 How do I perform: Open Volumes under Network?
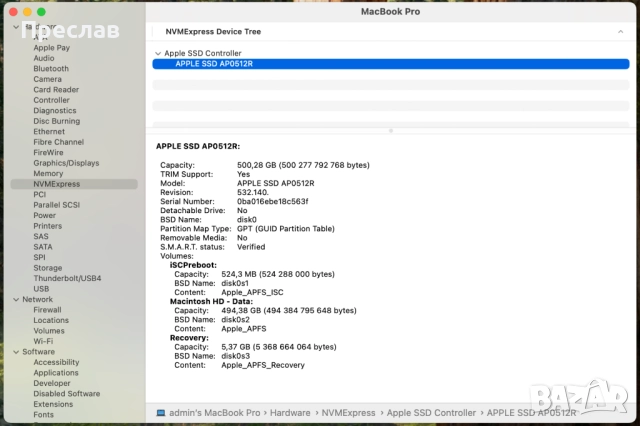(49, 331)
